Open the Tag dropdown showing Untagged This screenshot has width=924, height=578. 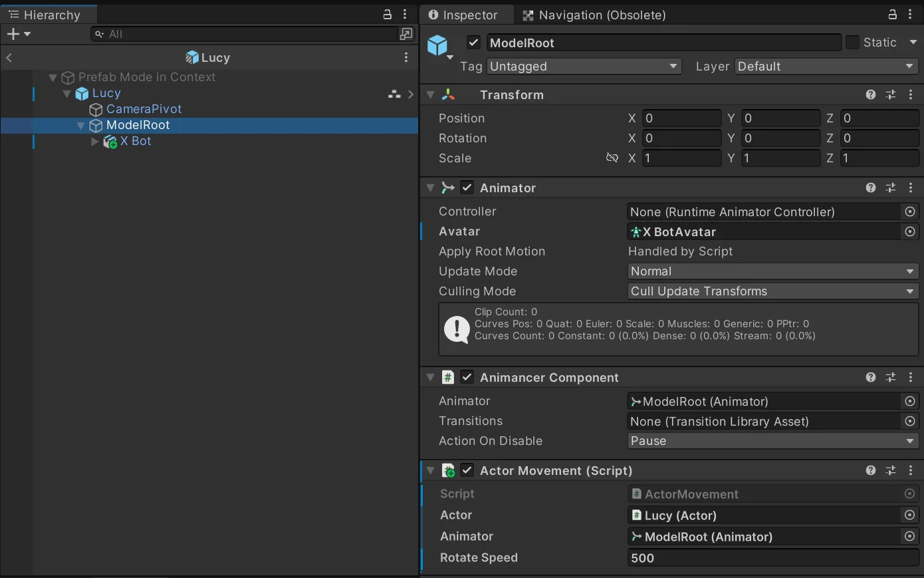[x=584, y=67]
